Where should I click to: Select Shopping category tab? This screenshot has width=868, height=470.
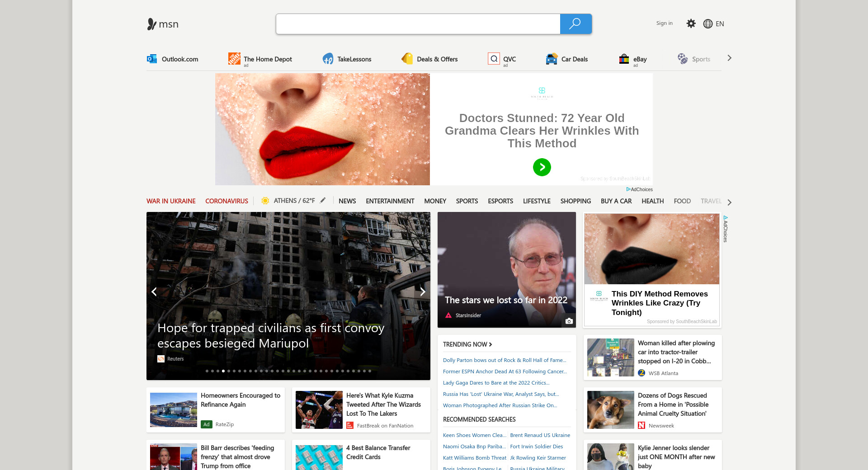pos(576,201)
